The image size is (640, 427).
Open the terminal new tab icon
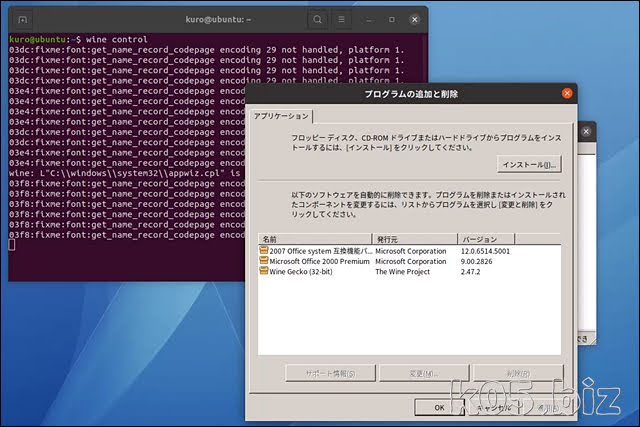coord(23,19)
